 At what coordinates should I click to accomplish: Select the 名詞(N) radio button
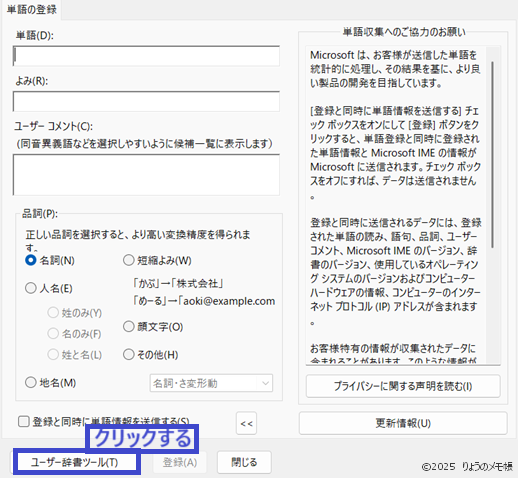pyautogui.click(x=31, y=260)
